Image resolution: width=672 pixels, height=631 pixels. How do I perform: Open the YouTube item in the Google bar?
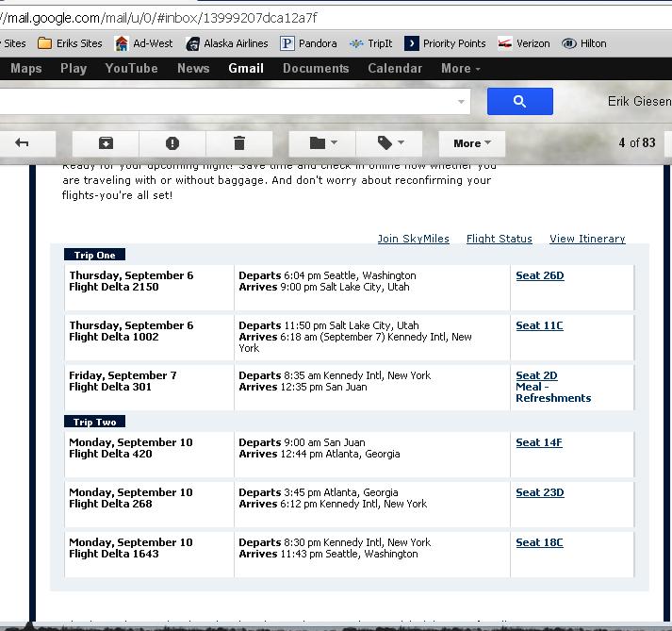(131, 69)
